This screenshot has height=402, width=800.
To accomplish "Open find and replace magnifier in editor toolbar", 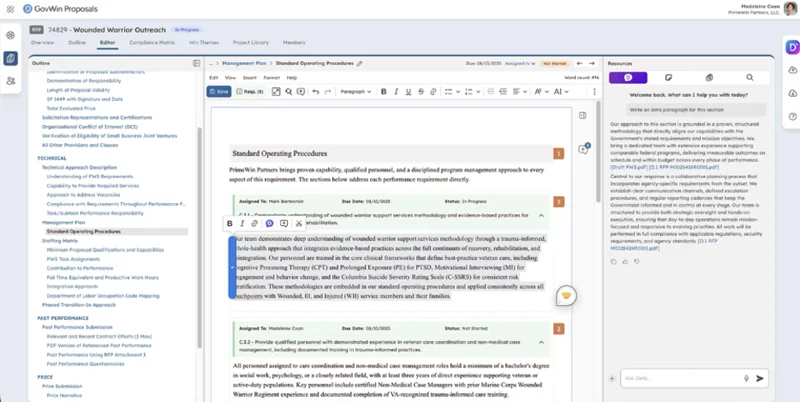I will [289, 92].
